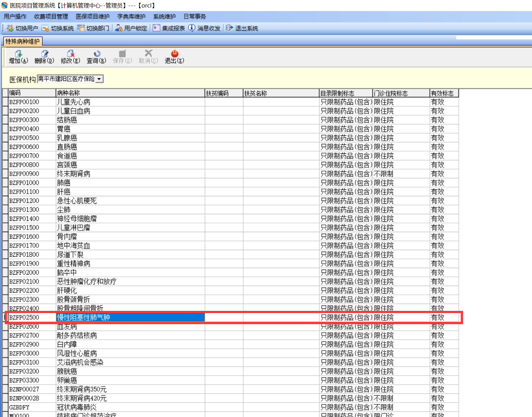Open the 日常事务 menu

(x=195, y=17)
